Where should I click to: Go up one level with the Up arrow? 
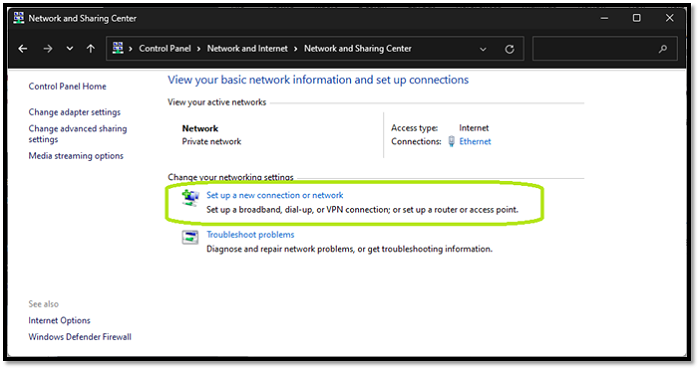(91, 49)
